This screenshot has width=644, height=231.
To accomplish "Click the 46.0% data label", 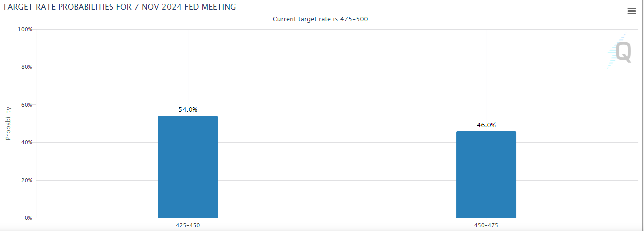I will [486, 125].
